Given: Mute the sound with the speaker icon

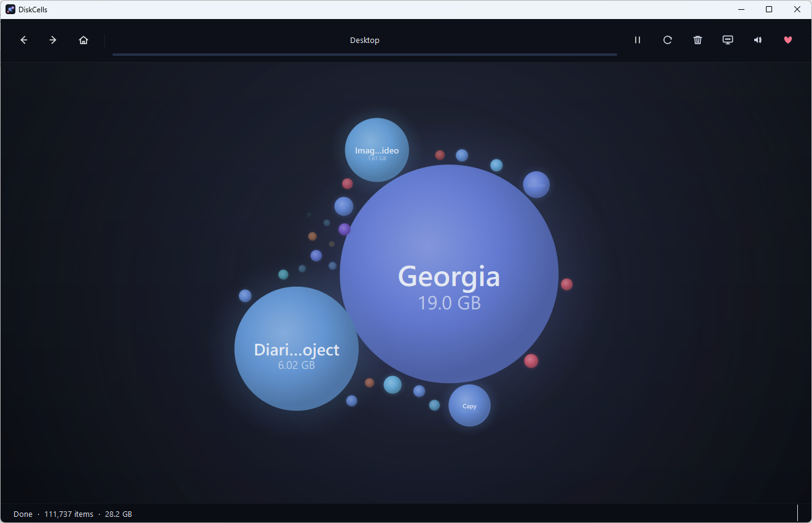Looking at the screenshot, I should (x=758, y=40).
